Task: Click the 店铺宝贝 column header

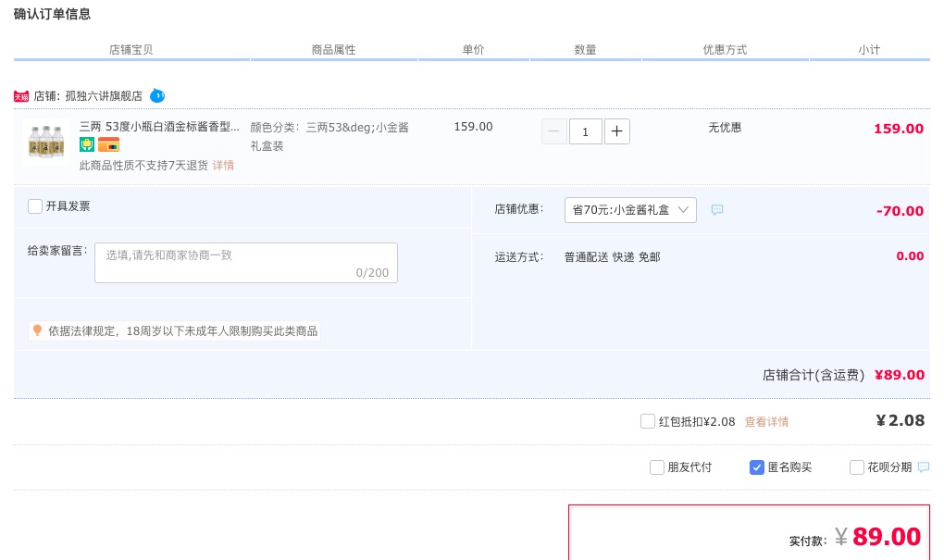Action: click(130, 50)
